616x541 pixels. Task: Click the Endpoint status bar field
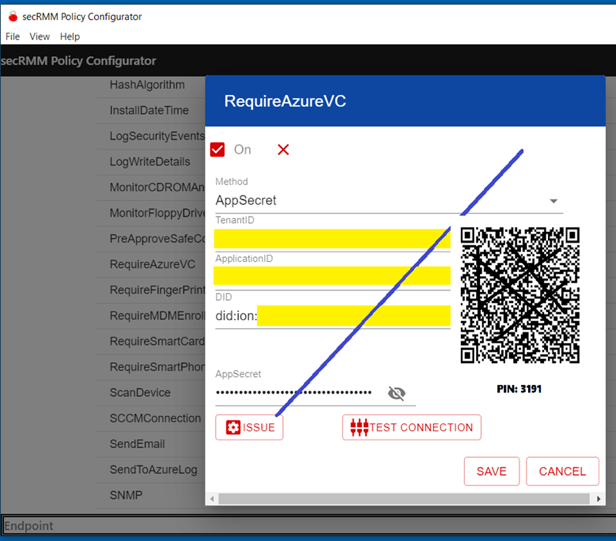(308, 525)
